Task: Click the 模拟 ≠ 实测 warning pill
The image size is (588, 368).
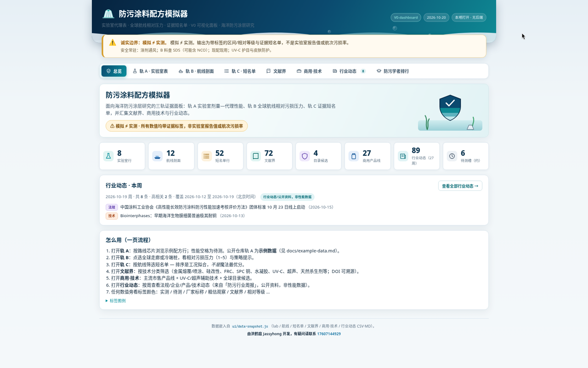Action: (x=176, y=126)
